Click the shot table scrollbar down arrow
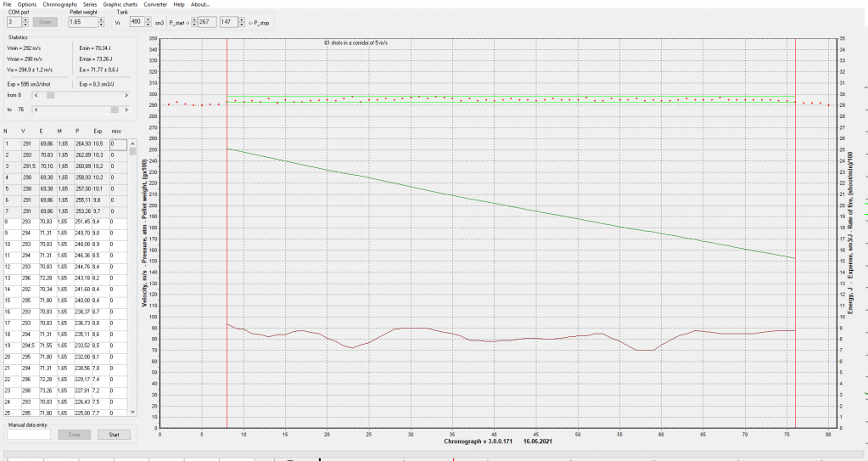The height and width of the screenshot is (461, 868). tap(132, 412)
